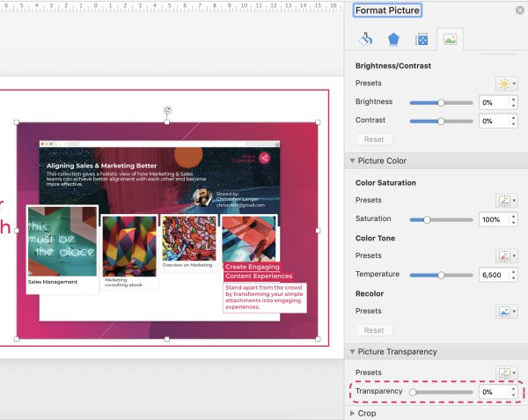Increase Temperature with stepper up arrow
This screenshot has height=420, width=528.
513,271
